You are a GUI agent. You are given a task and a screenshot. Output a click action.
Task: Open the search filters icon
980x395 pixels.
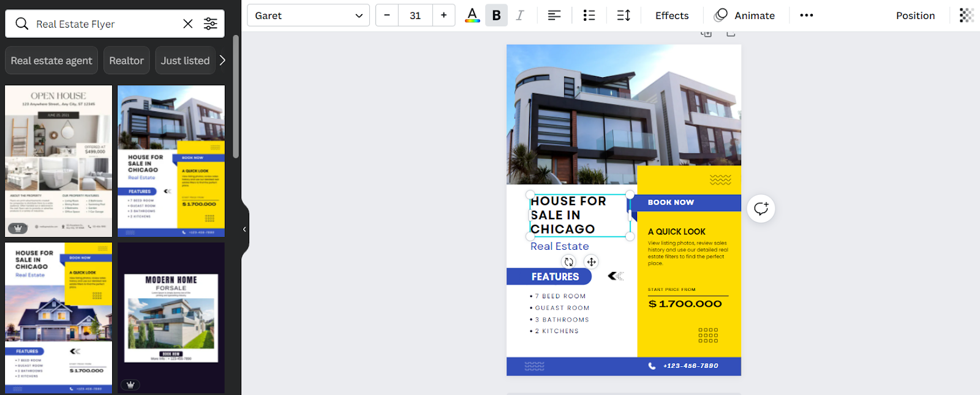[210, 24]
